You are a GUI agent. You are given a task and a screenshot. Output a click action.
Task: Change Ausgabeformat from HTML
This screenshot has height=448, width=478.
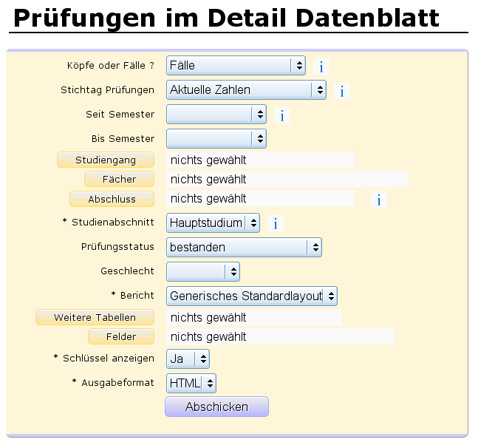point(191,383)
